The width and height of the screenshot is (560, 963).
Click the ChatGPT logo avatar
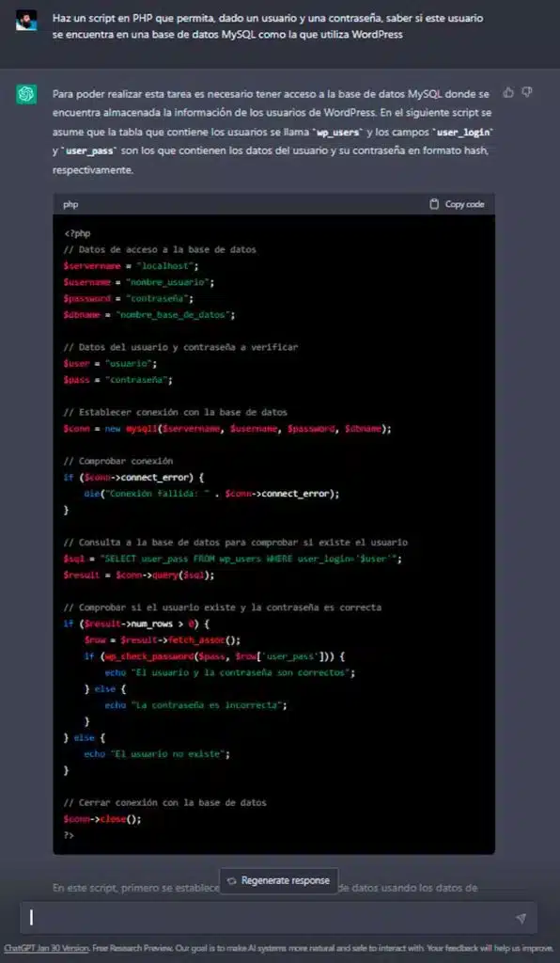click(26, 95)
